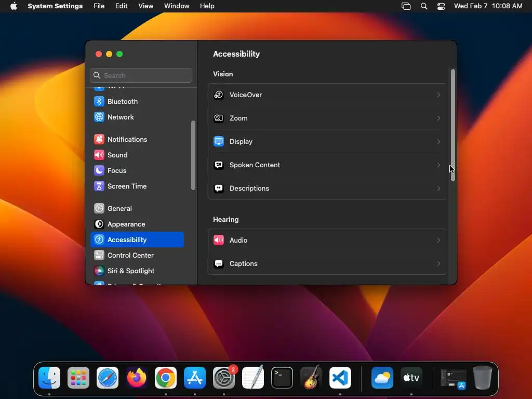This screenshot has height=399, width=532.
Task: Click the Spoken Content label
Action: click(255, 165)
